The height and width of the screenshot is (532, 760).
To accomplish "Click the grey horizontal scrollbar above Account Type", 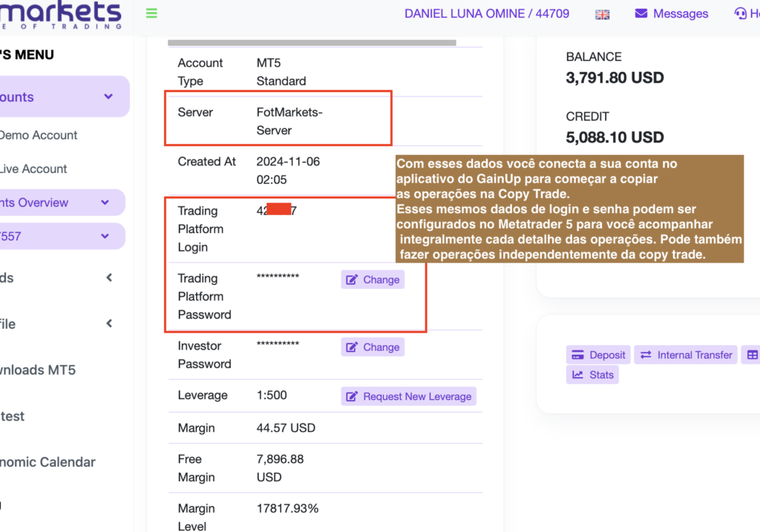I will coord(312,42).
